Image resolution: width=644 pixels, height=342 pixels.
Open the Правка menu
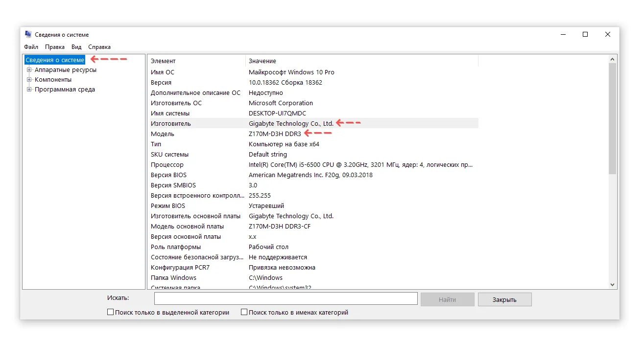pos(55,47)
